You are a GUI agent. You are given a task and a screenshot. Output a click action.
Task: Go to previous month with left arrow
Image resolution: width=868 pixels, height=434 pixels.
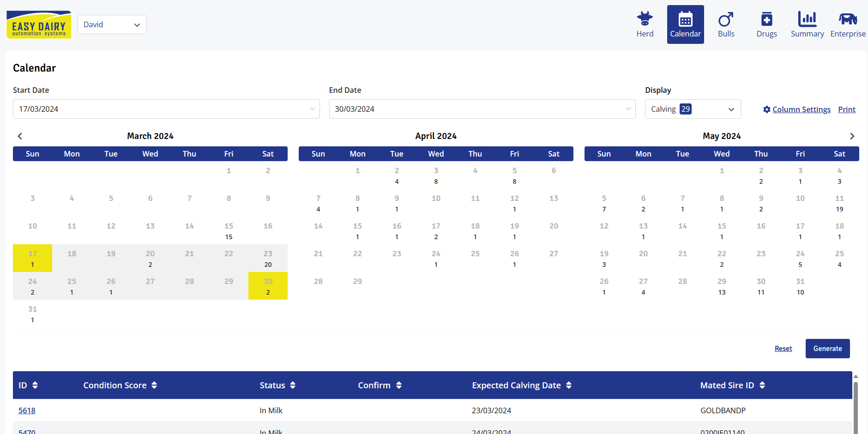[x=20, y=136]
